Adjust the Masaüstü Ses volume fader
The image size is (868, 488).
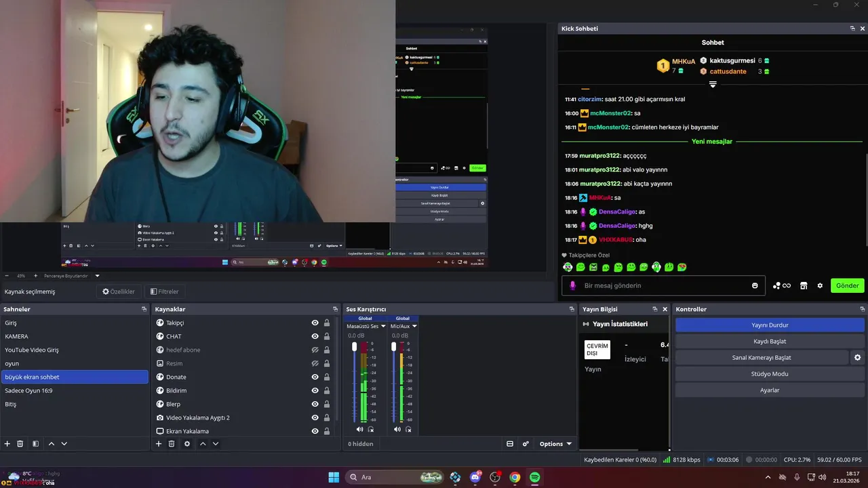coord(354,346)
